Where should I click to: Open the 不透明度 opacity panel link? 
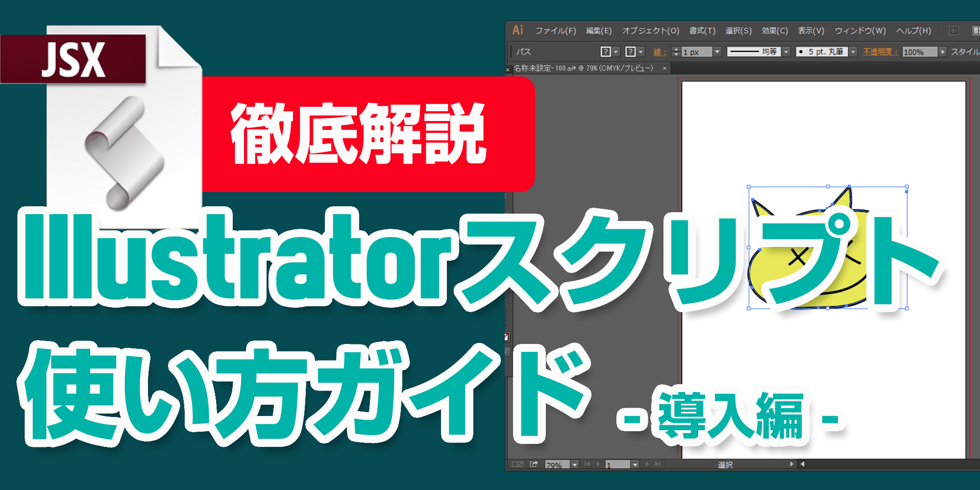click(x=881, y=51)
